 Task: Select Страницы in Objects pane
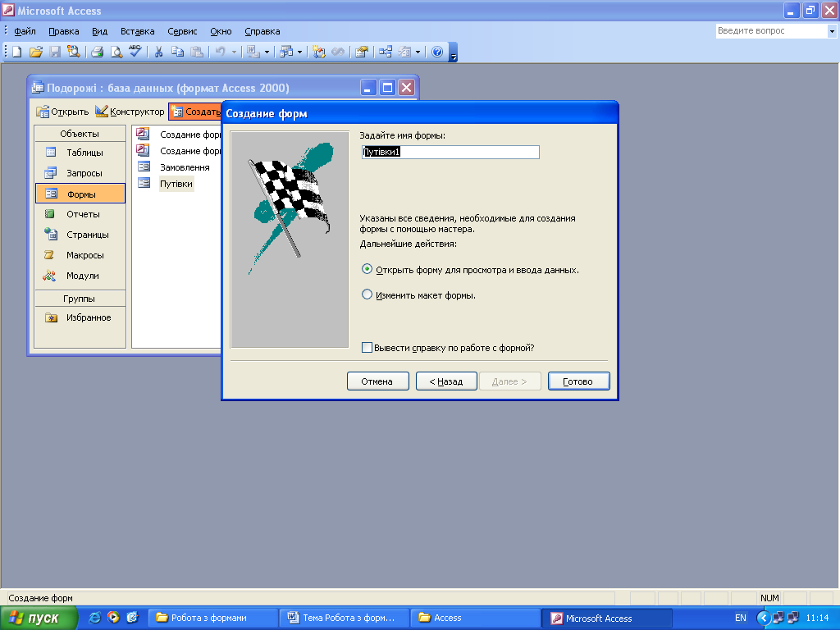pyautogui.click(x=80, y=235)
